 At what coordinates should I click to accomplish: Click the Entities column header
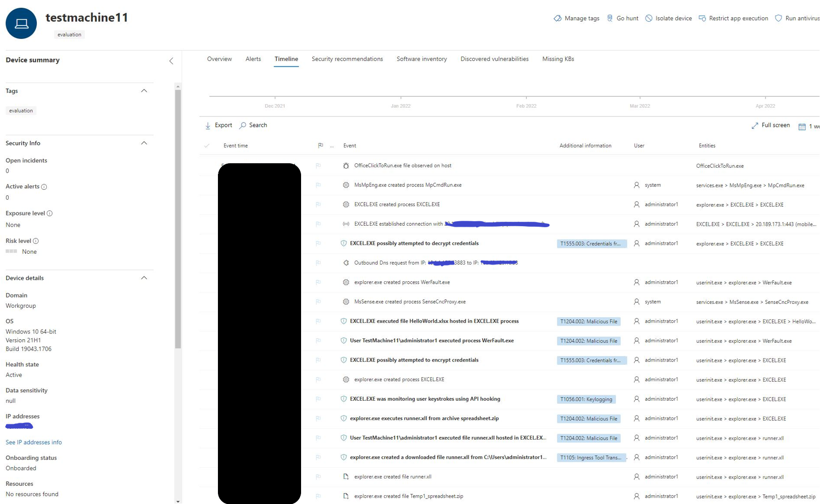click(707, 146)
